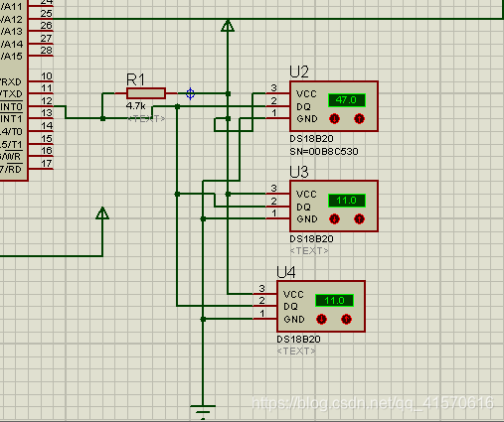
Task: Decrease temperature on U2 sensor
Action: [334, 119]
